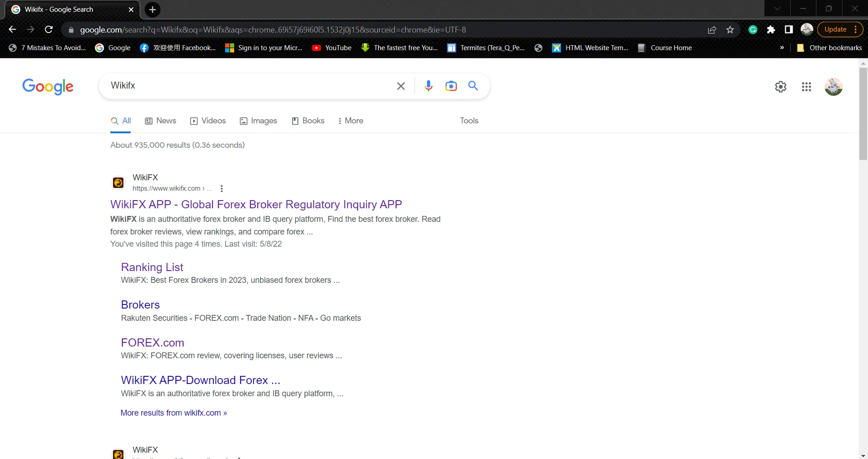Open 'WikiFX APP - Global Forex Broker' result
Image resolution: width=868 pixels, height=459 pixels.
tap(256, 205)
